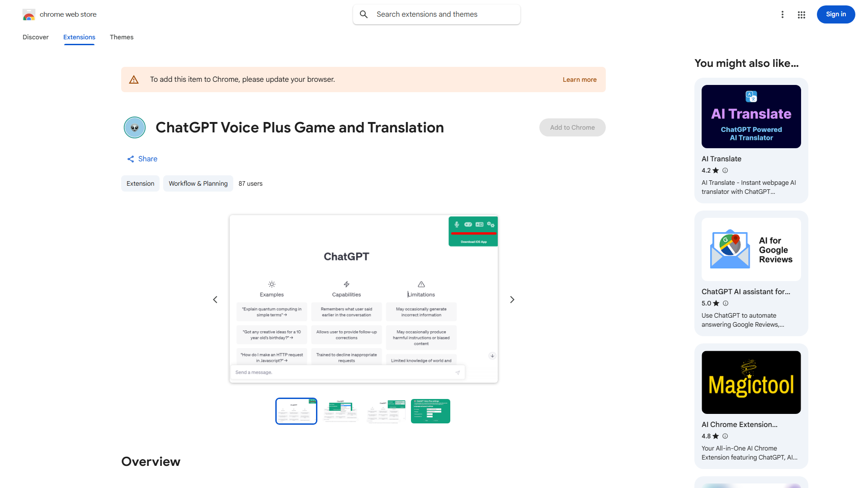
Task: Click the Sign in button
Action: pyautogui.click(x=835, y=14)
